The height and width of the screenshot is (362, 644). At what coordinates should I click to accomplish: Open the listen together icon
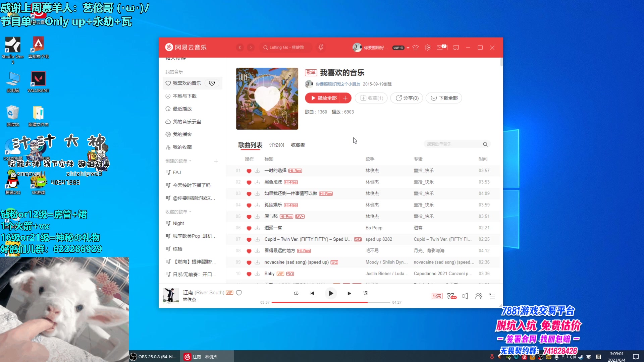[479, 296]
